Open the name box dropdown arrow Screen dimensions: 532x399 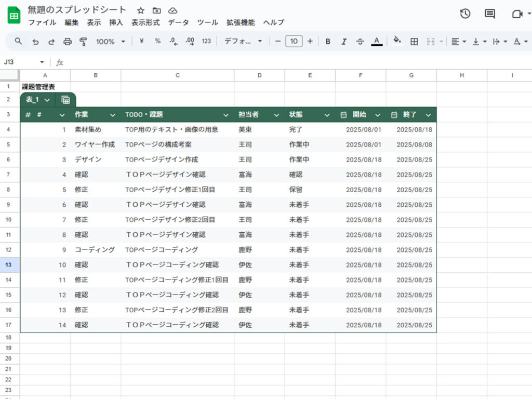pyautogui.click(x=42, y=62)
